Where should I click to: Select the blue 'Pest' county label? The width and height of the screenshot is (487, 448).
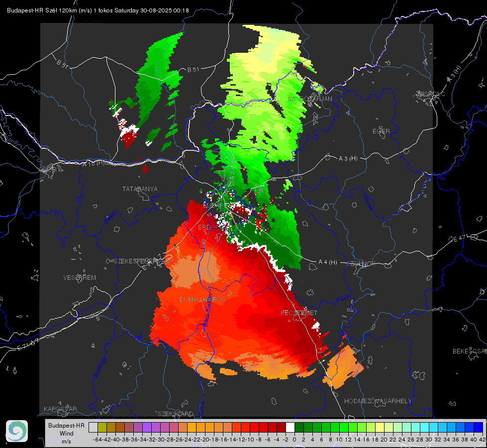click(342, 300)
